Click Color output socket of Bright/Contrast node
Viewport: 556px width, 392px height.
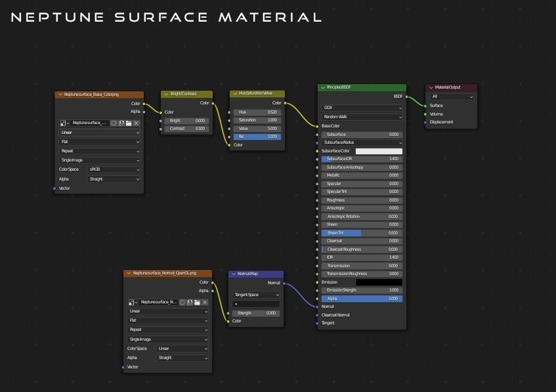[x=213, y=103]
